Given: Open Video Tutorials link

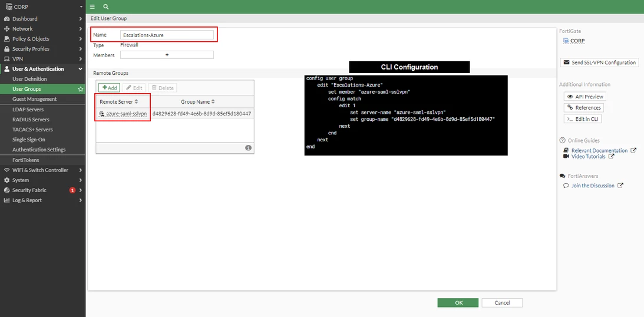Looking at the screenshot, I should click(588, 157).
